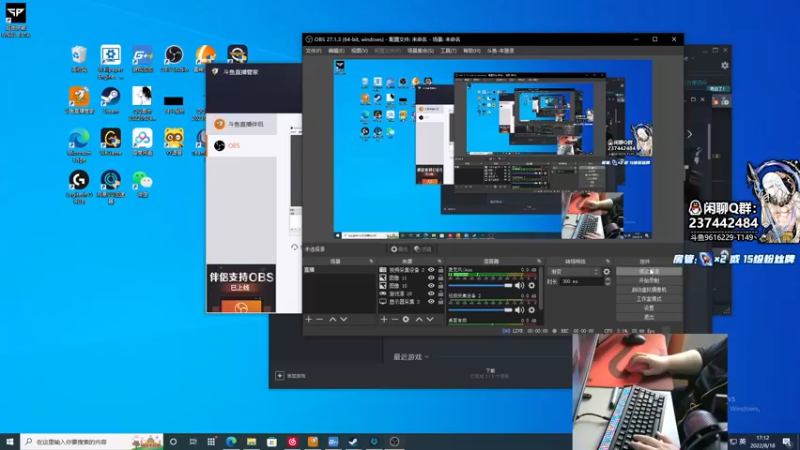Click the Windows taskbar search box
This screenshot has width=800, height=450.
point(92,441)
